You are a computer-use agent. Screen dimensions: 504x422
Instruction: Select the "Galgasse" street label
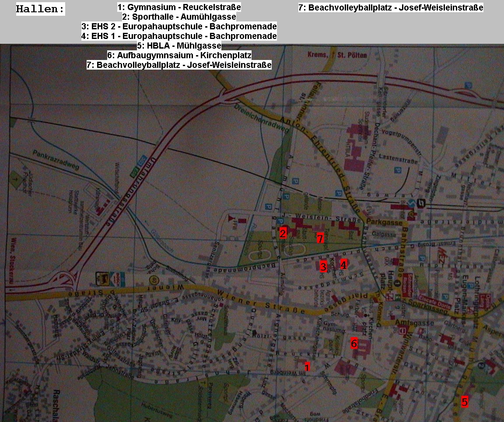(x=384, y=234)
